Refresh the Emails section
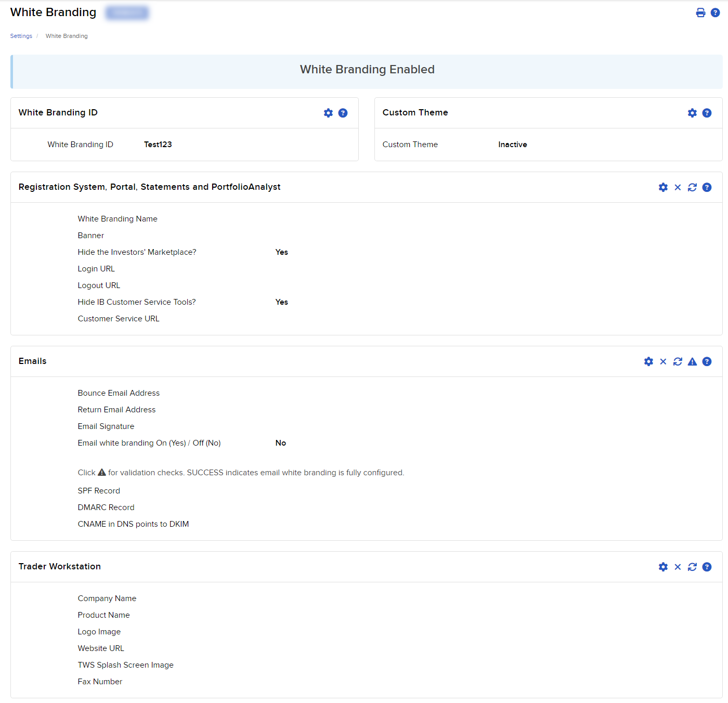The image size is (728, 703). click(678, 361)
